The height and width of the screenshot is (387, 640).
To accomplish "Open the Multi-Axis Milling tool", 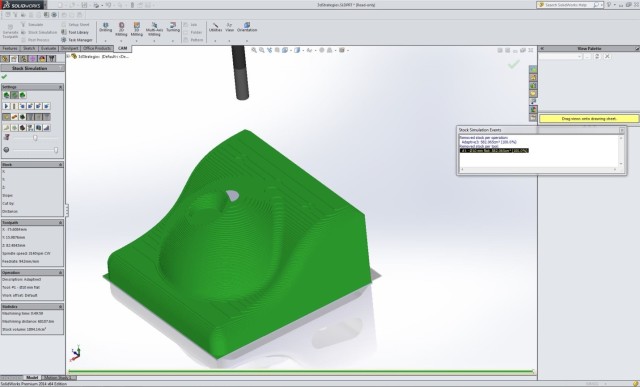I will pyautogui.click(x=154, y=29).
